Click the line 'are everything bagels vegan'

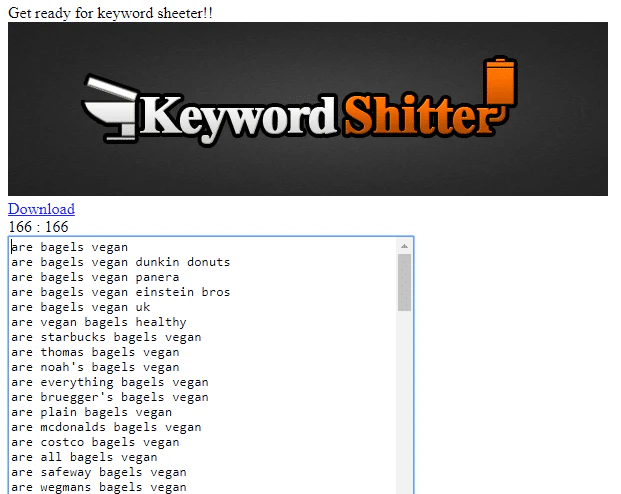click(x=110, y=382)
